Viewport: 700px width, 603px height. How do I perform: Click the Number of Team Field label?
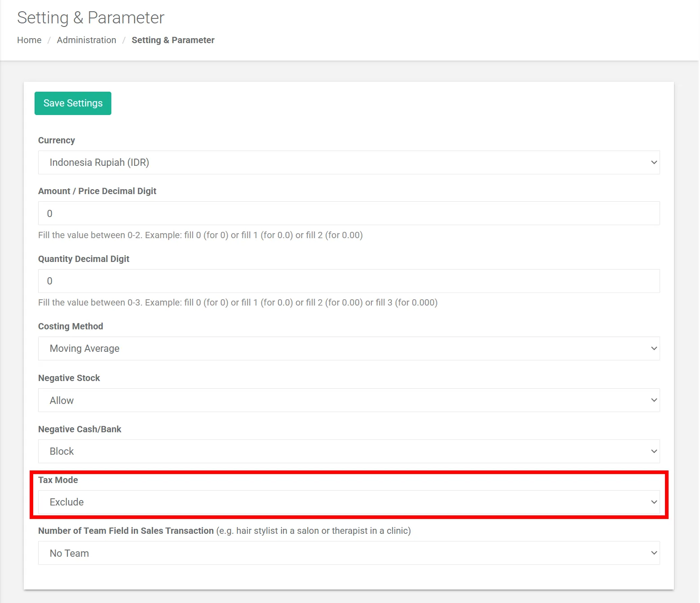tap(225, 531)
